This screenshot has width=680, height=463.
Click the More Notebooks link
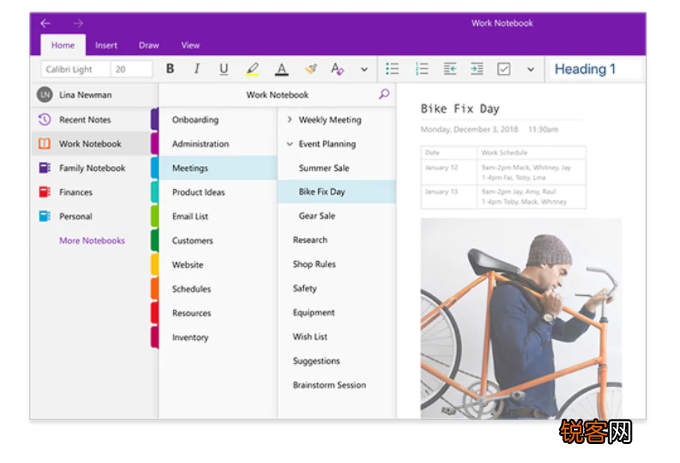(x=92, y=241)
